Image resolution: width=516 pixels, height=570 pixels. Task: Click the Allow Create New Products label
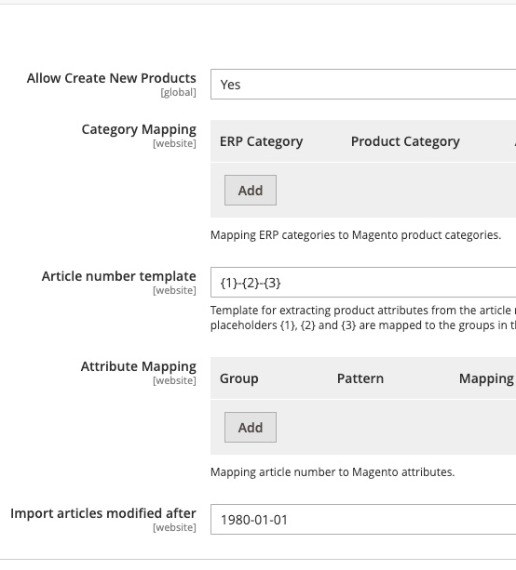tap(111, 78)
